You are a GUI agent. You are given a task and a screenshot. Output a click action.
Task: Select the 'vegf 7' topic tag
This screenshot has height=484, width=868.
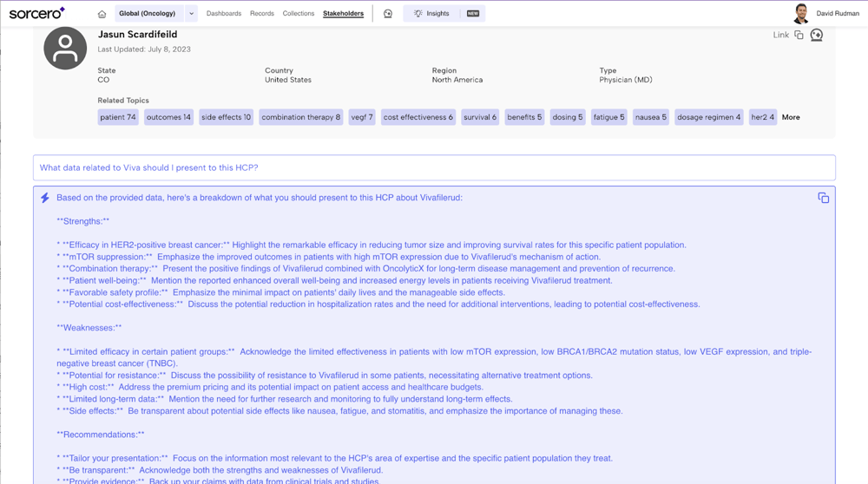pyautogui.click(x=362, y=117)
